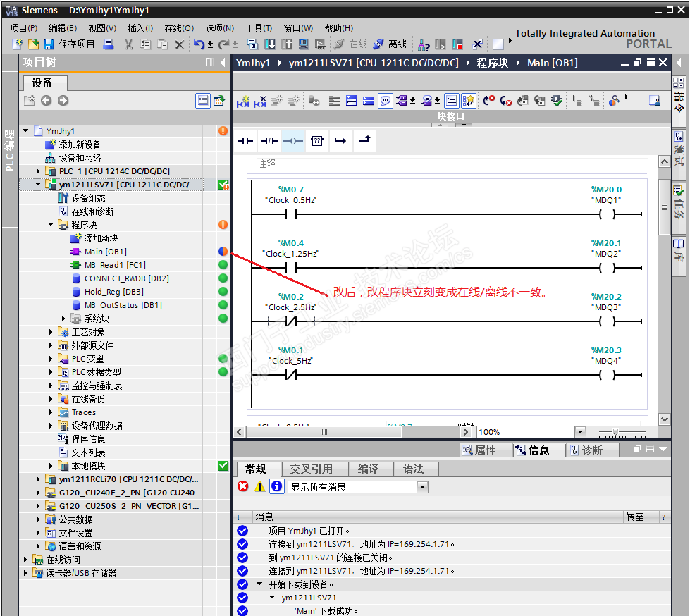Expand the Traces folder

(51, 412)
